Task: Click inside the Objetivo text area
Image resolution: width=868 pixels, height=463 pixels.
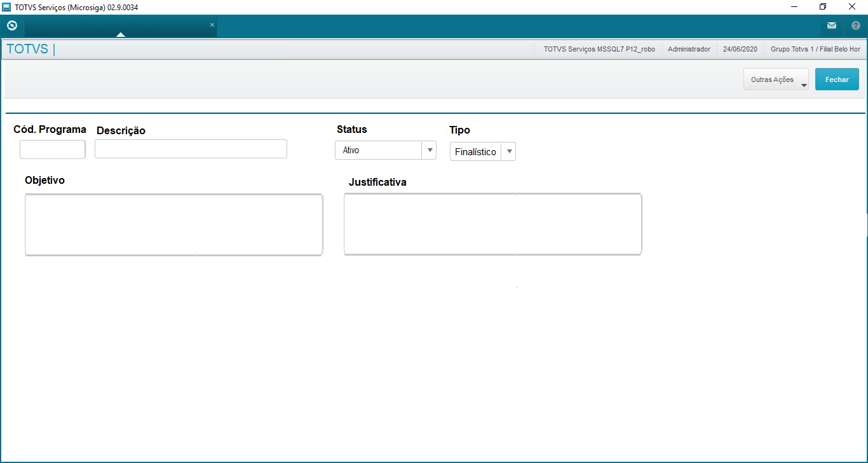Action: pos(174,225)
